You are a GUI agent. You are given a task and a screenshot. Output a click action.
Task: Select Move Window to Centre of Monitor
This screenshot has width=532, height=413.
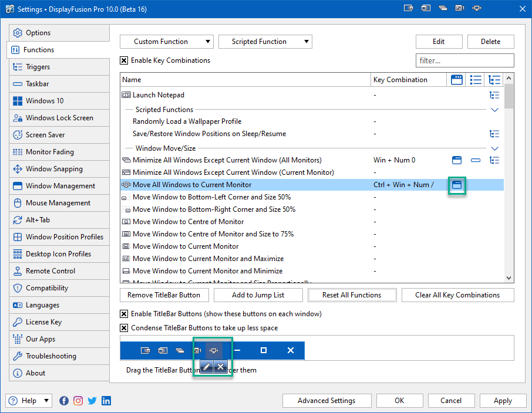(x=188, y=222)
